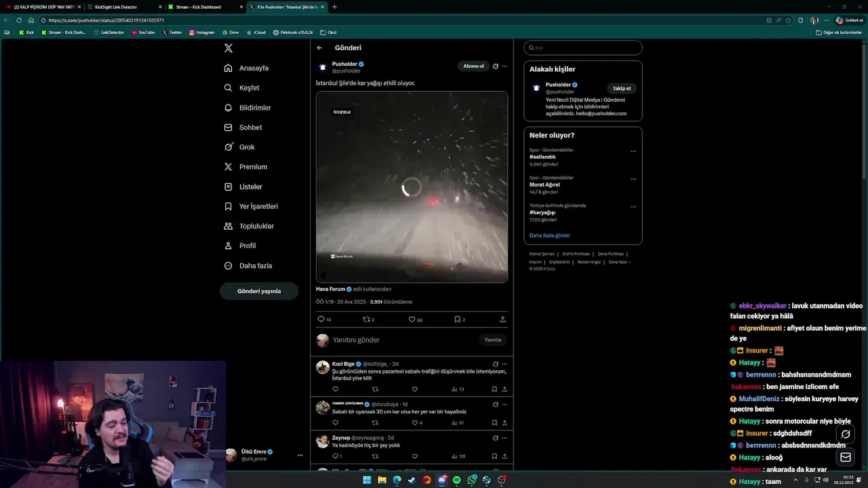The height and width of the screenshot is (488, 868).
Task: Ask Grok about the @duruboya reply
Action: pyautogui.click(x=496, y=404)
